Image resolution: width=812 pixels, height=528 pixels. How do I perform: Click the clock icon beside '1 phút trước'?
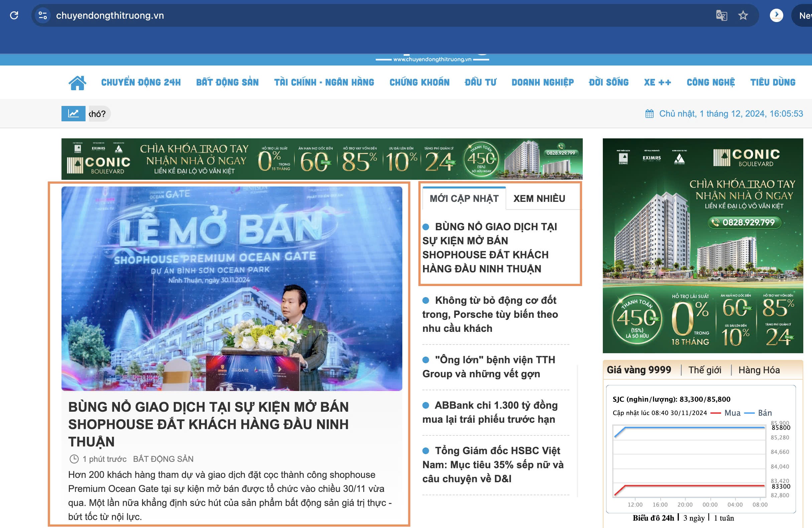[74, 459]
